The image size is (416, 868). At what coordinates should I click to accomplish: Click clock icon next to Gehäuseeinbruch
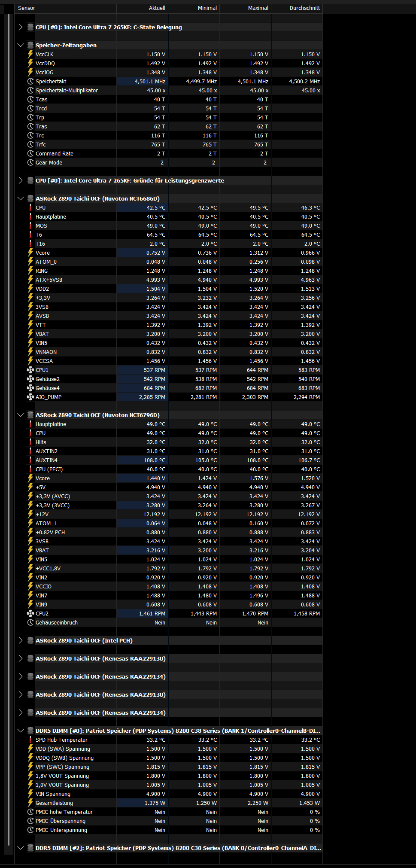click(x=30, y=622)
